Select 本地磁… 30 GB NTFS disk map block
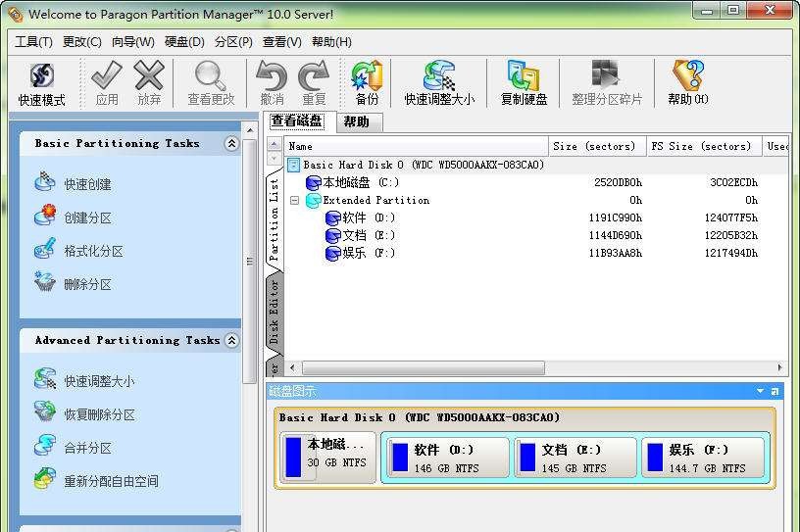The width and height of the screenshot is (800, 532). pos(327,457)
